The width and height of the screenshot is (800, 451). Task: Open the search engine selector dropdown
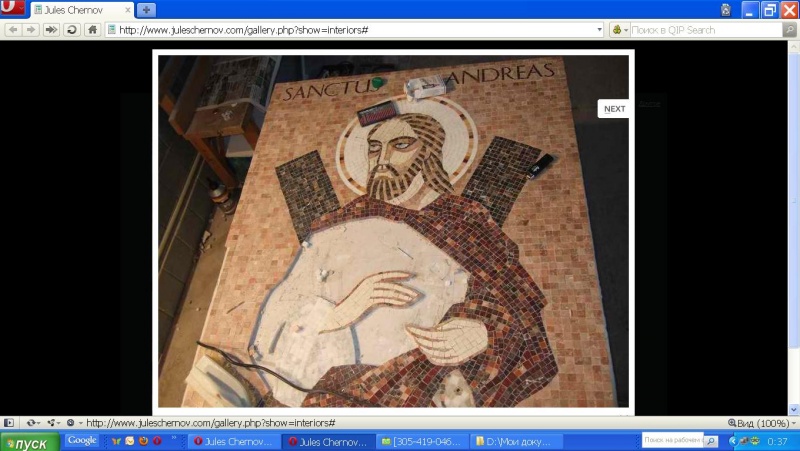pyautogui.click(x=620, y=30)
